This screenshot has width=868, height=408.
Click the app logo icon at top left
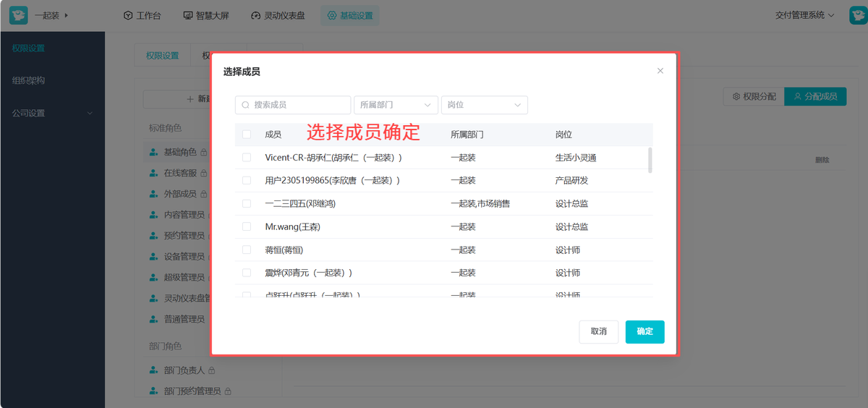coord(18,15)
